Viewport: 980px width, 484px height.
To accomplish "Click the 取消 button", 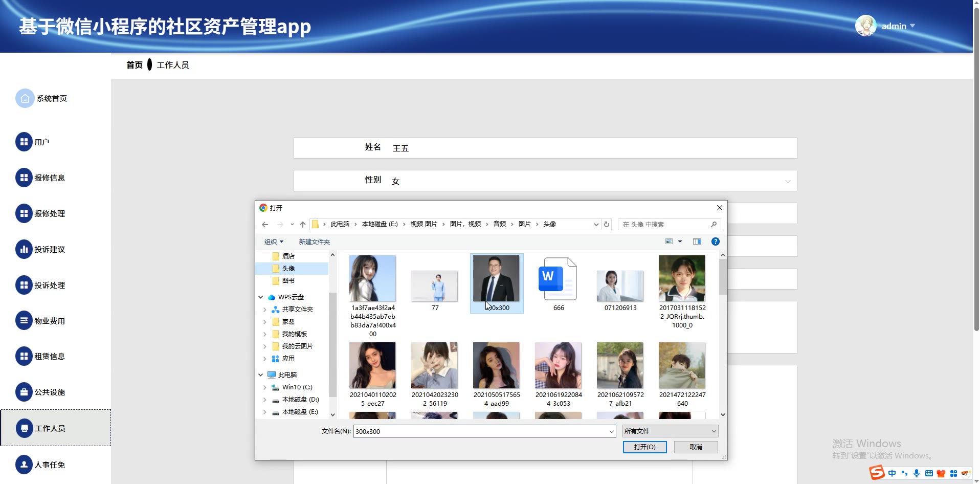I will pos(696,447).
